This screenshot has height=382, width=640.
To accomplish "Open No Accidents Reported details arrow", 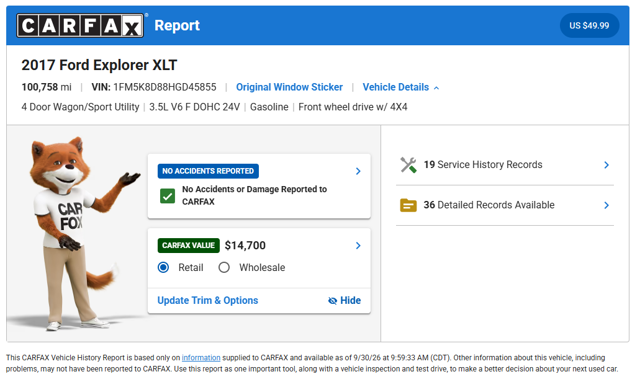I will pos(358,171).
